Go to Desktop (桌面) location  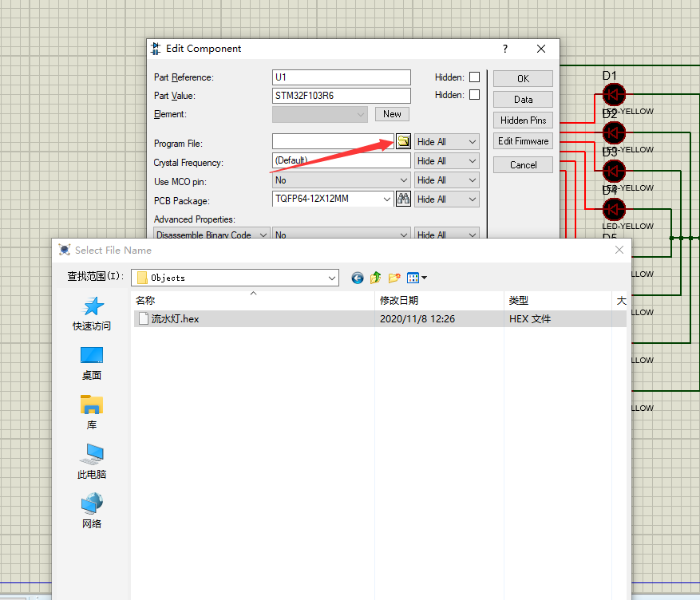pos(92,363)
